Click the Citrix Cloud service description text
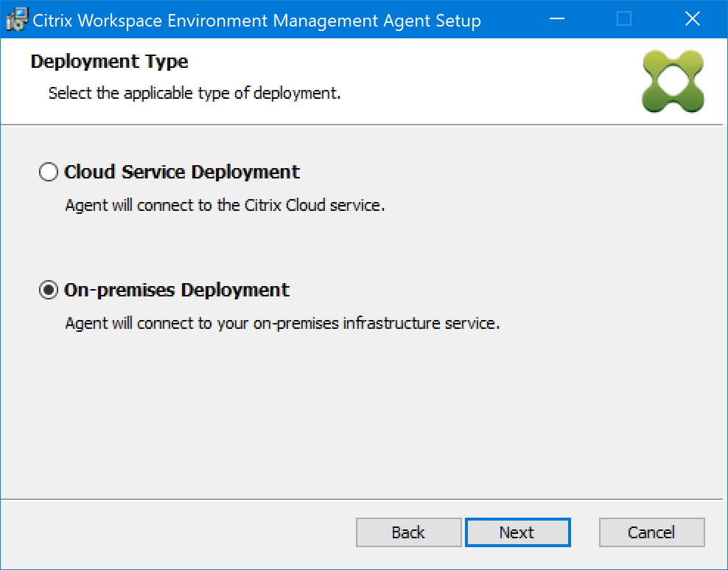728x570 pixels. [225, 206]
